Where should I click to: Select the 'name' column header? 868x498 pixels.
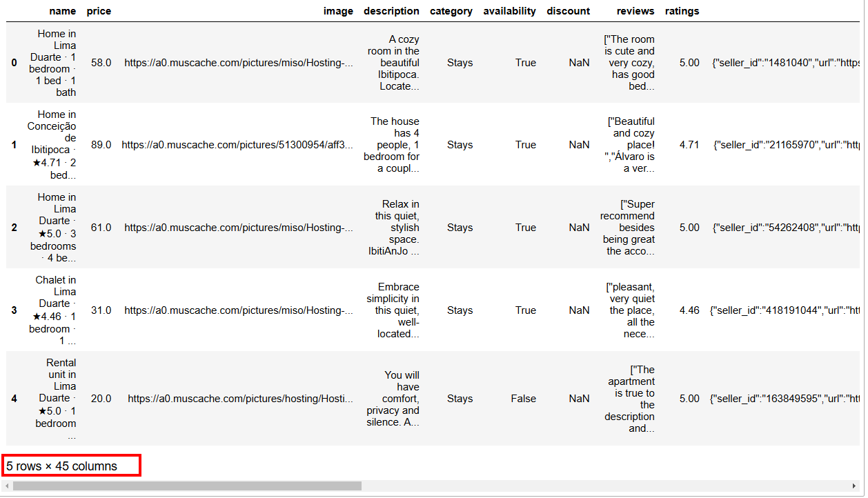(63, 11)
